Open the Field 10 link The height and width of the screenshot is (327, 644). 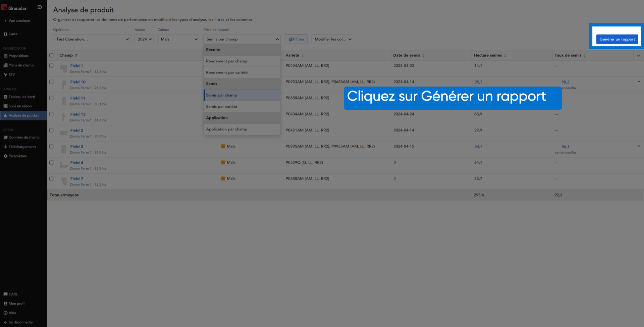78,82
